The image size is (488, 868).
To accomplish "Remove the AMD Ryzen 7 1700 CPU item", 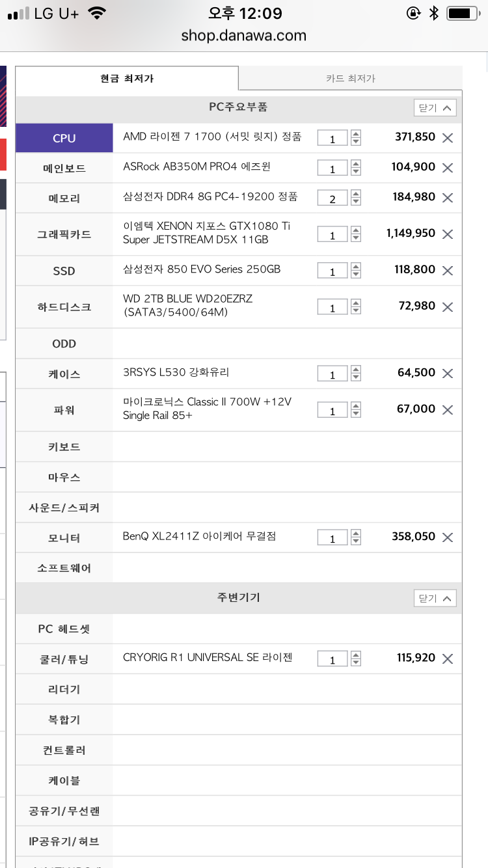I will coord(448,138).
